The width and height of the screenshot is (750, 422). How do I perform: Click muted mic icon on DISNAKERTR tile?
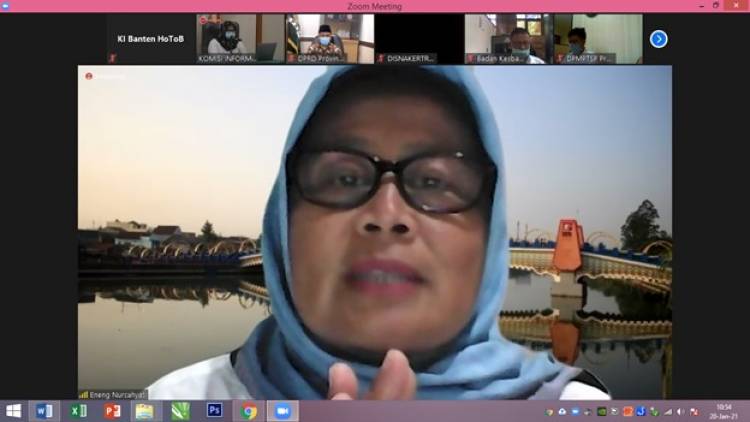point(381,58)
